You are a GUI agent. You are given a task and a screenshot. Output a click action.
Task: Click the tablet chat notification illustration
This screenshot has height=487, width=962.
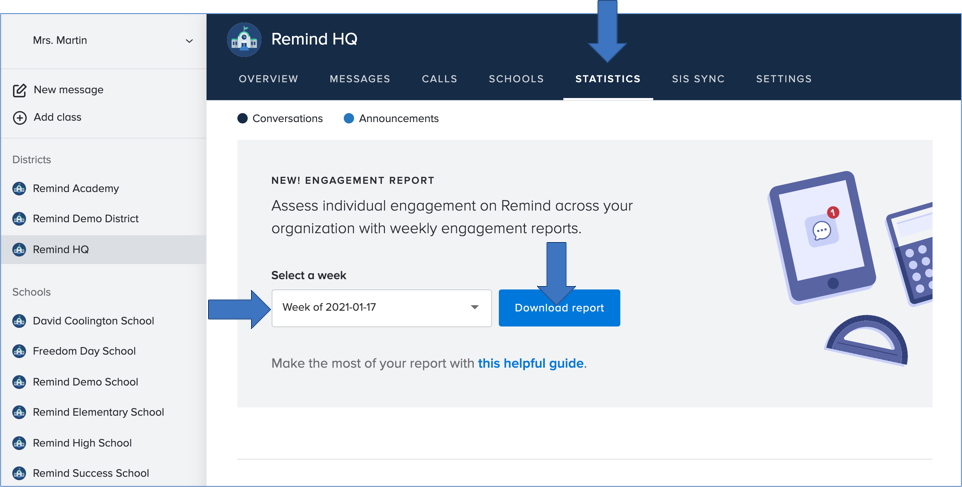pos(822,237)
